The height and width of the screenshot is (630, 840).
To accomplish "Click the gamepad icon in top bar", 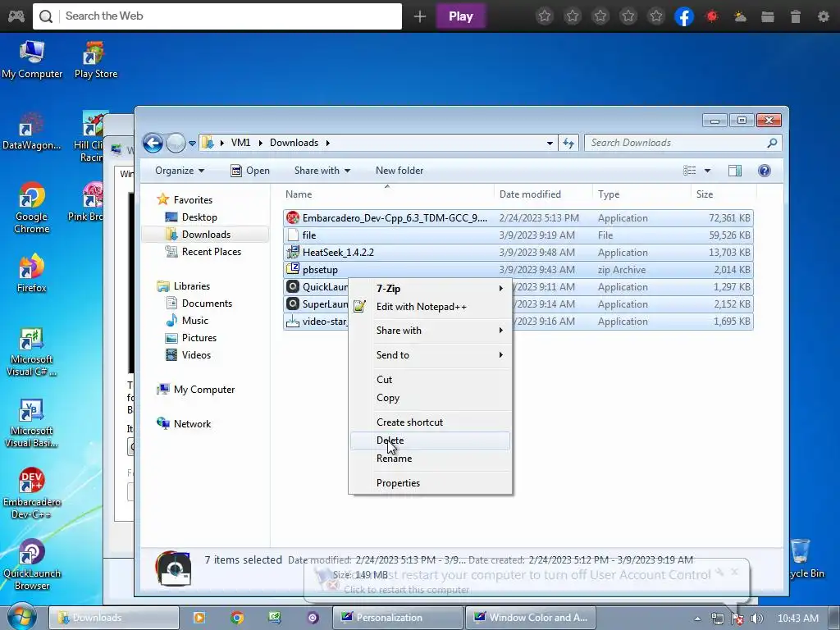I will point(16,16).
